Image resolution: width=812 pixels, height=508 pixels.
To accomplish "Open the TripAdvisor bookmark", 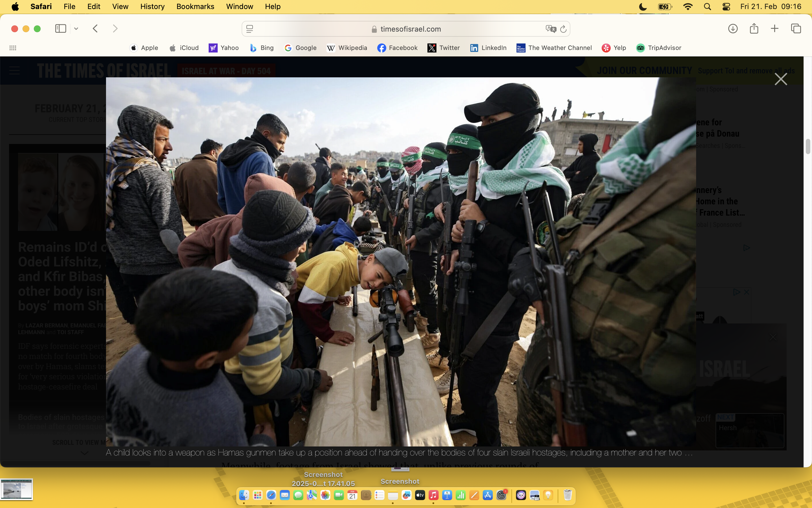I will pos(659,48).
